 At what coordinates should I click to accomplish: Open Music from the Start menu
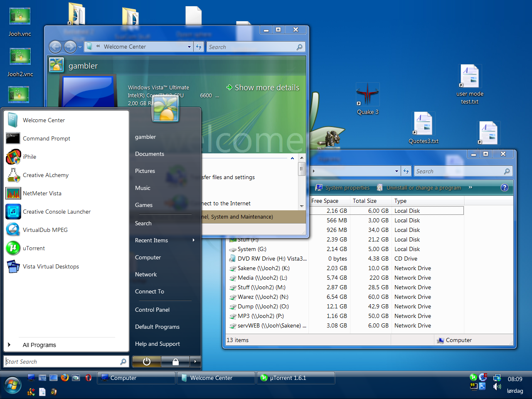point(143,188)
